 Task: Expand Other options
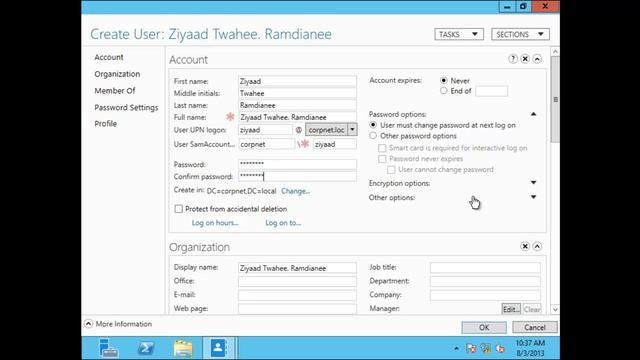[533, 197]
